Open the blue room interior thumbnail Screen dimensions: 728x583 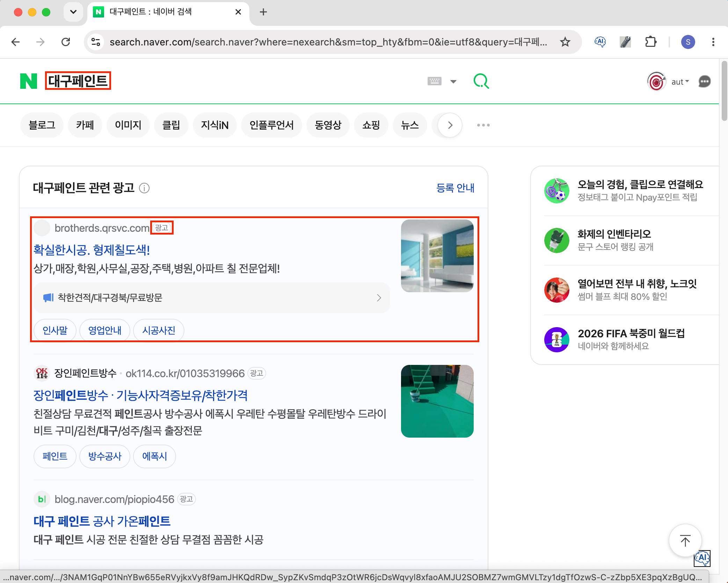pos(437,256)
